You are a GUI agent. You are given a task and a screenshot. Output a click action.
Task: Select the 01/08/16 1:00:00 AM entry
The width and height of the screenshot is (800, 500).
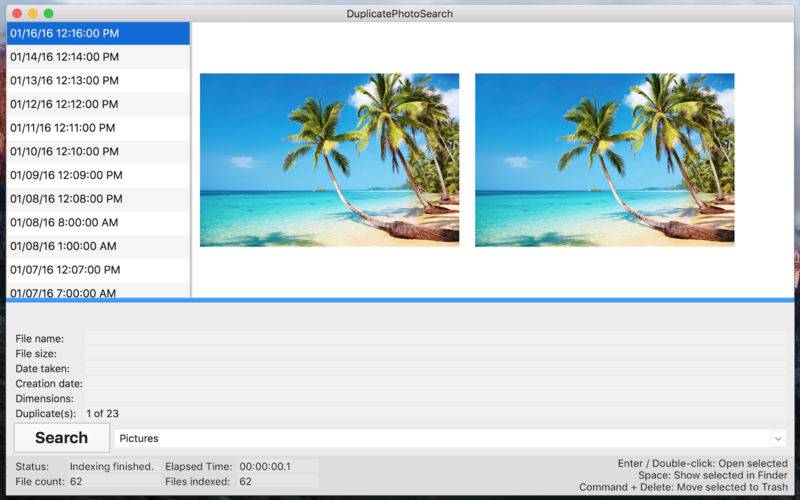pos(98,246)
